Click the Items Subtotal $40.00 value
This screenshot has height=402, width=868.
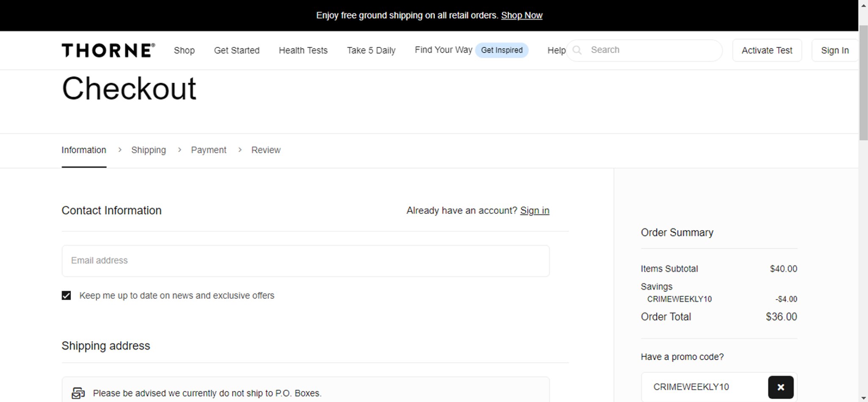coord(783,269)
